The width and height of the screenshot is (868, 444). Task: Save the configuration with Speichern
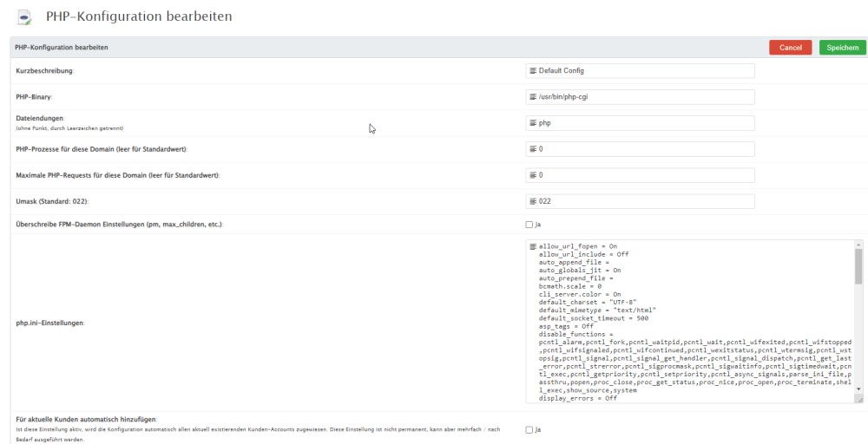pos(842,48)
